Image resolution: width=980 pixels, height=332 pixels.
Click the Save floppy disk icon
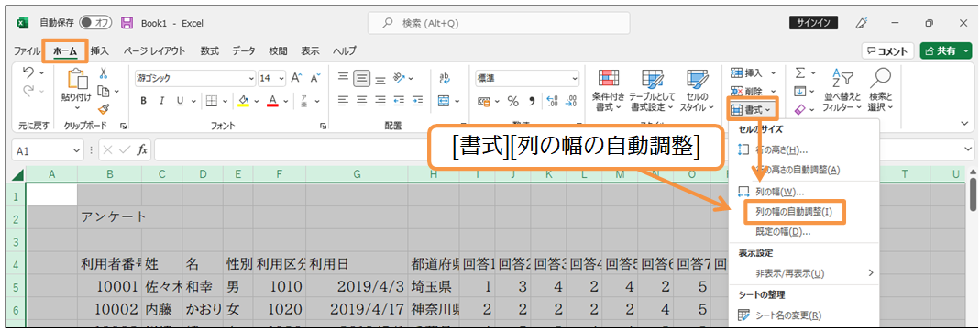127,23
